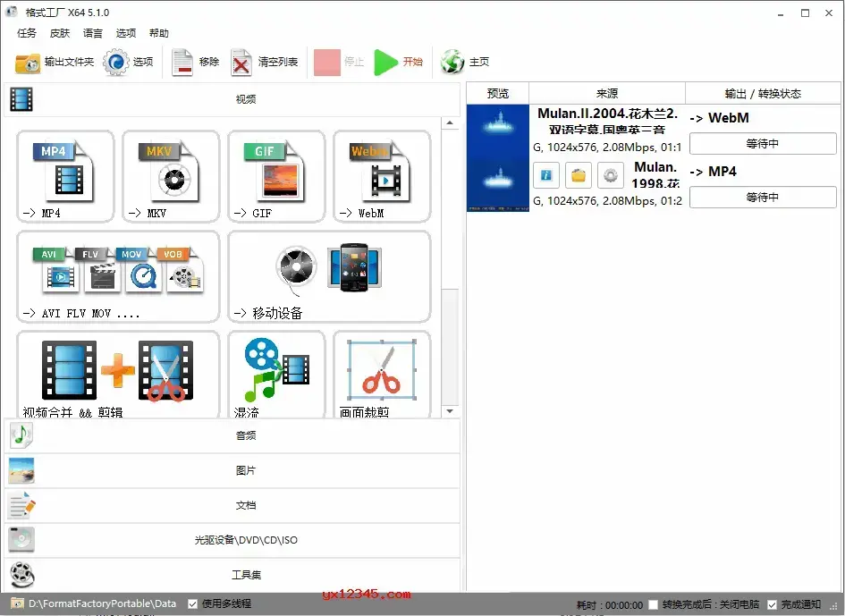Click the 等待中 status of WebM task

763,144
